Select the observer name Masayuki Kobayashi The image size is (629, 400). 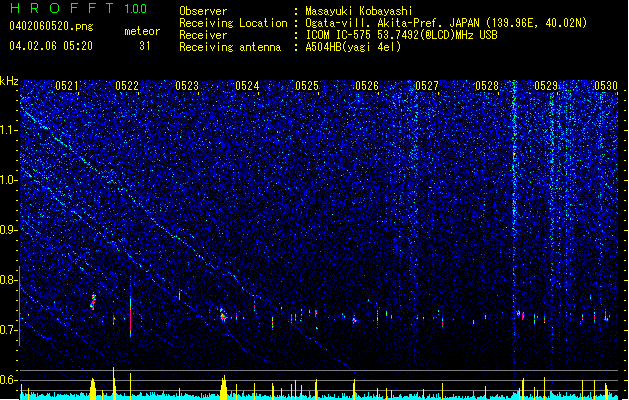pyautogui.click(x=359, y=11)
